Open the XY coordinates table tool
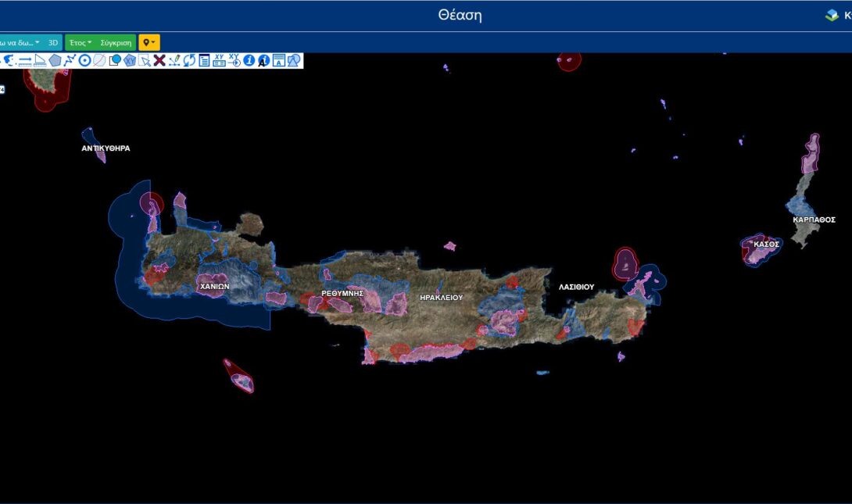852x504 pixels. [219, 60]
